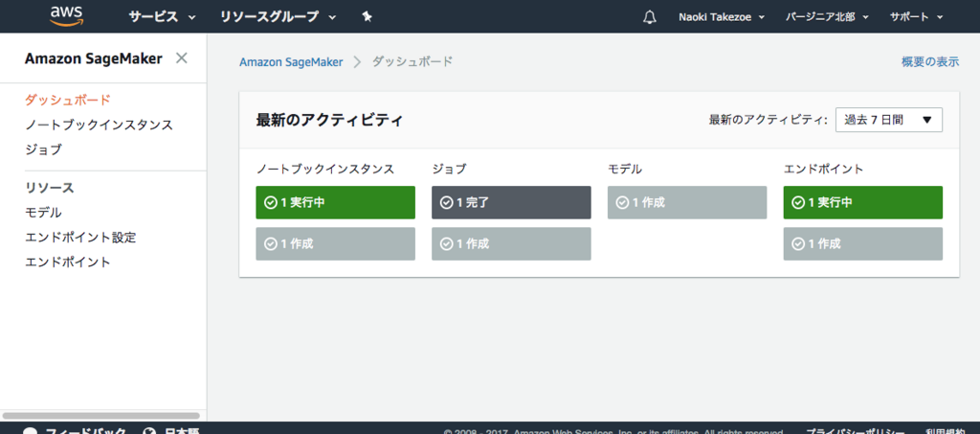Open the サポート support menu

click(x=916, y=17)
